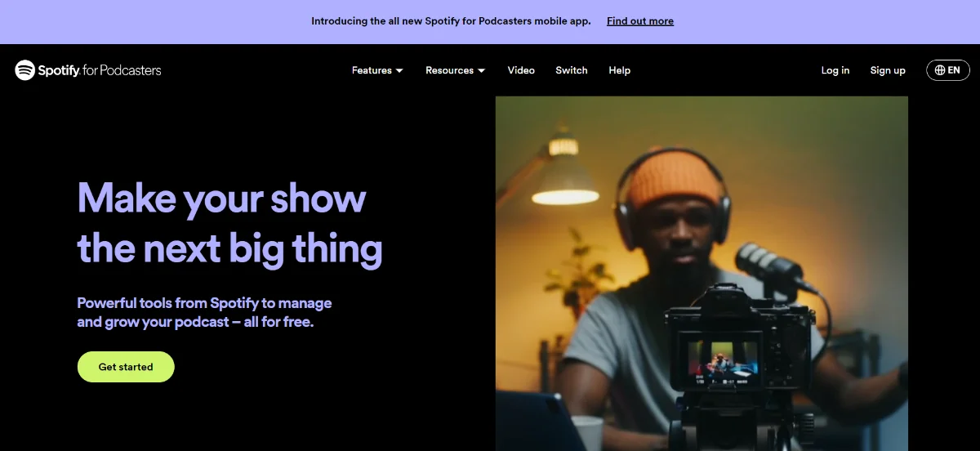Screen dimensions: 980x451
Task: Open the Features dropdown menu
Action: pyautogui.click(x=377, y=70)
